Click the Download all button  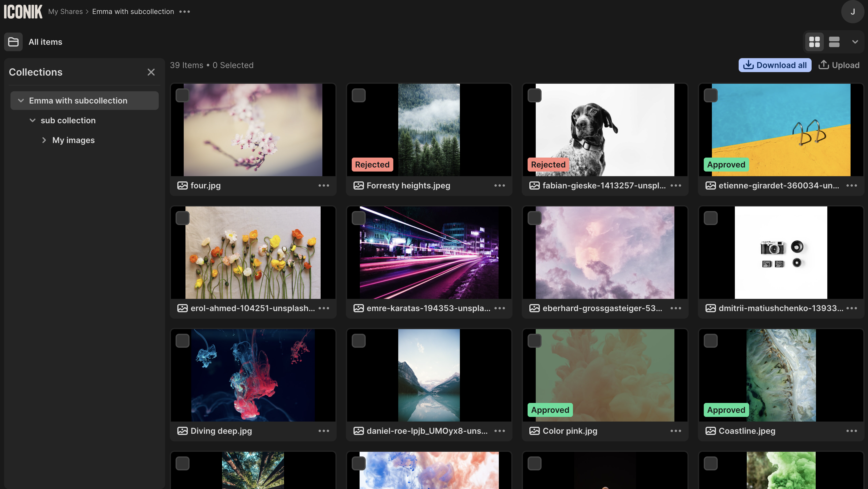(x=775, y=65)
